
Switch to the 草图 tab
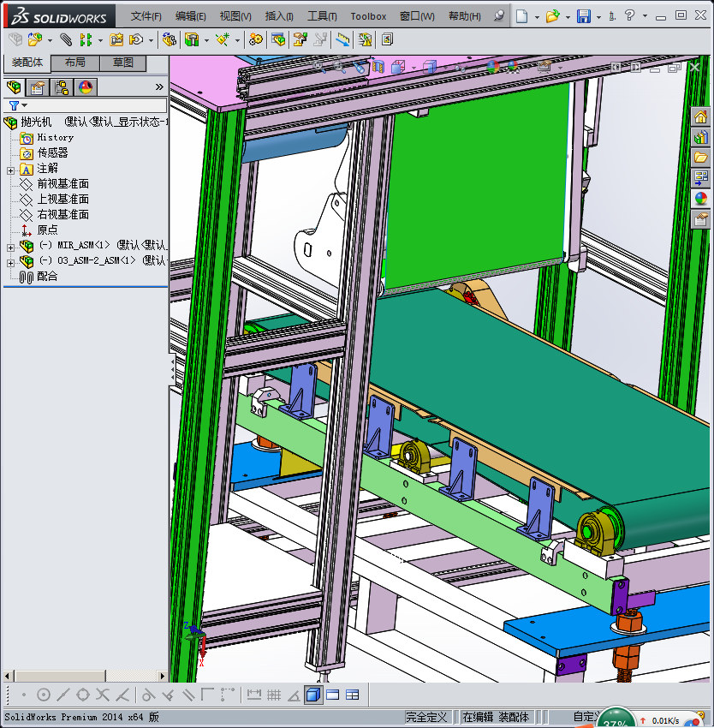[x=123, y=63]
